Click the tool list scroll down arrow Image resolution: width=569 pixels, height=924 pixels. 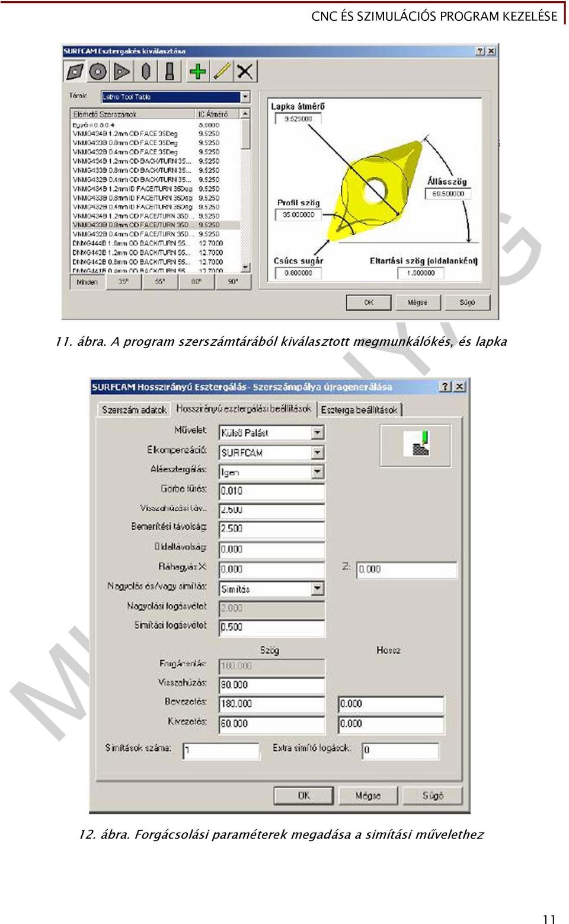pos(245,268)
